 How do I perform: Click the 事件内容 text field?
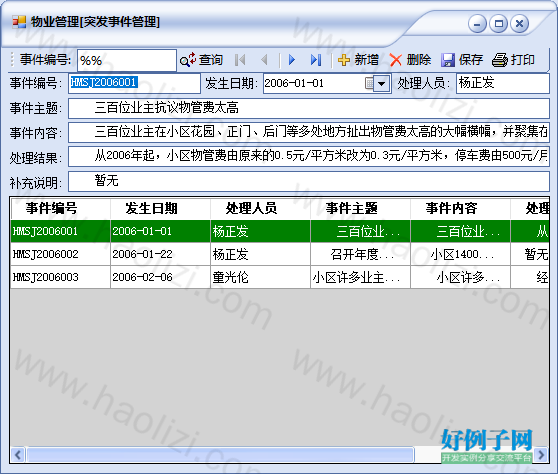[x=309, y=132]
